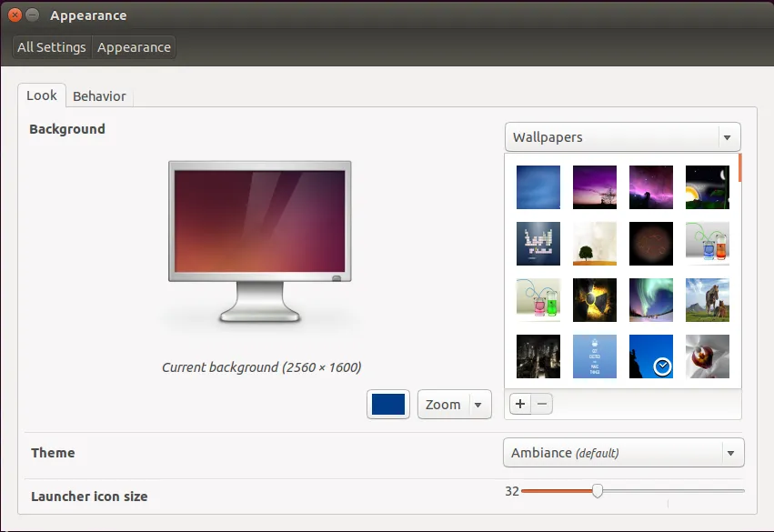Remove selected wallpaper with the minus button
This screenshot has width=774, height=532.
pos(540,404)
